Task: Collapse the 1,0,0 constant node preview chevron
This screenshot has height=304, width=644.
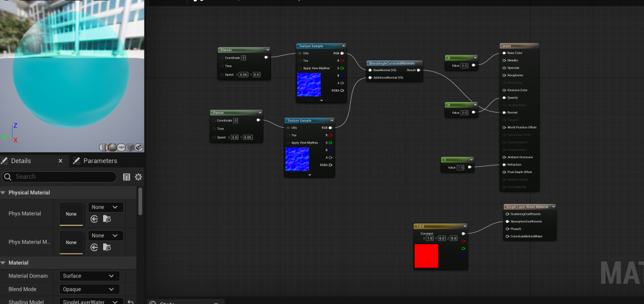Action: [x=465, y=226]
